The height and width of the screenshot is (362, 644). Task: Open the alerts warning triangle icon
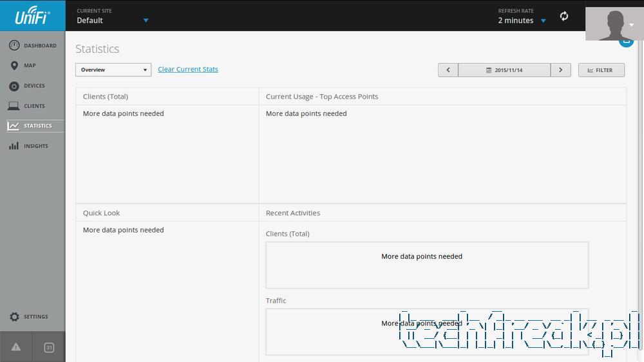point(16,347)
